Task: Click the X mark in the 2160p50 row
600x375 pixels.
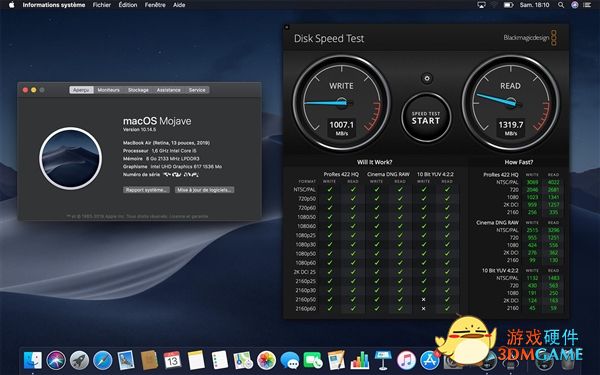Action: tap(423, 300)
